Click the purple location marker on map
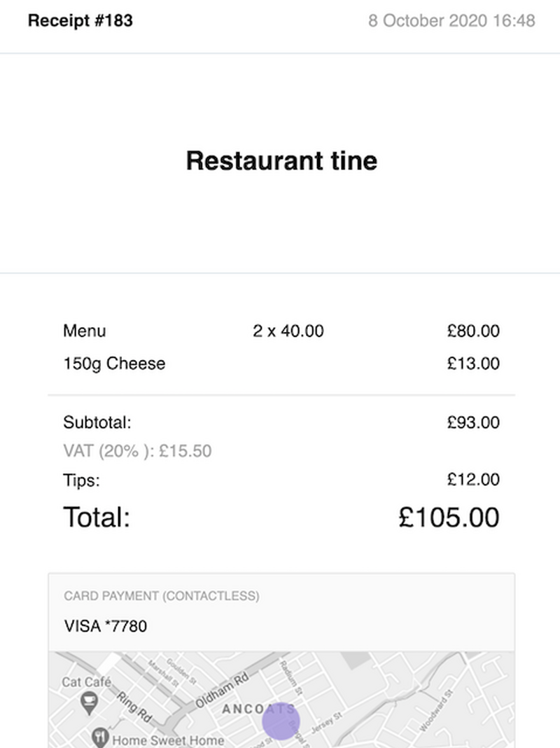Image resolution: width=560 pixels, height=748 pixels. 281,721
